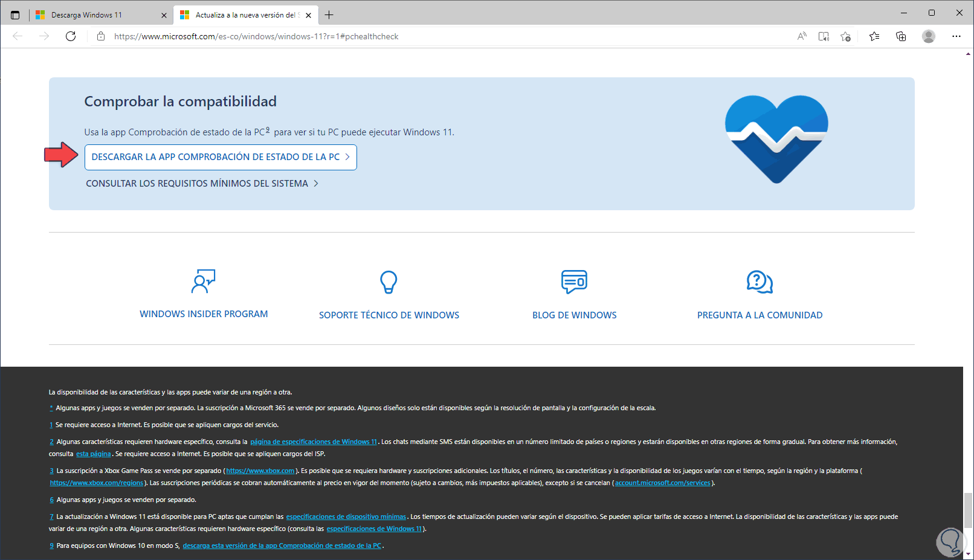Click footnote number 9 superscript after PC

tap(268, 130)
